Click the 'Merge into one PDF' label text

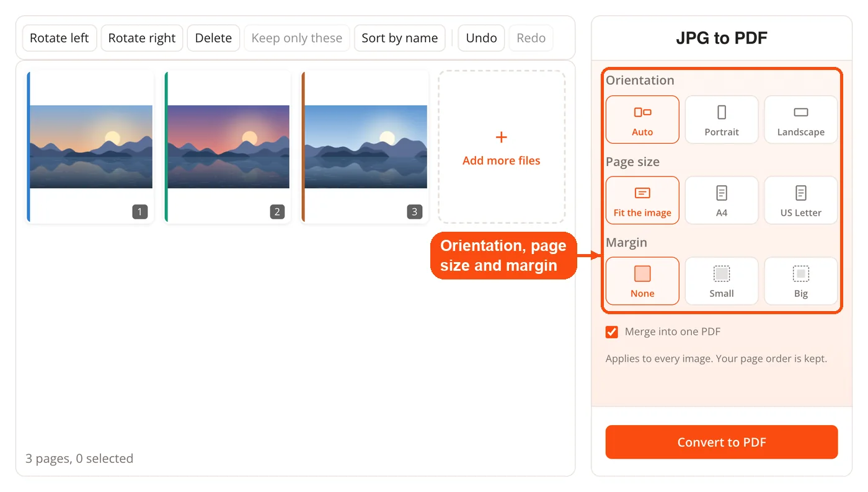673,332
